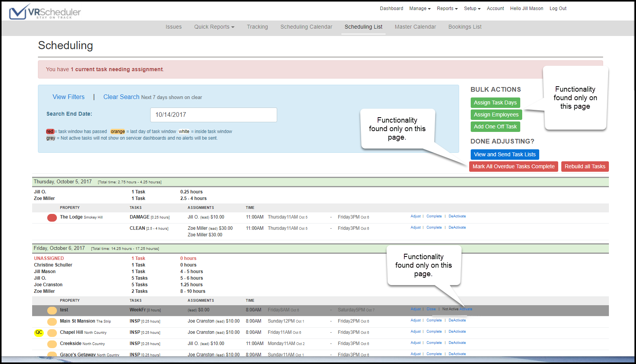Open the Bookings List tab
Viewport: 636px width, 364px height.
coord(465,27)
